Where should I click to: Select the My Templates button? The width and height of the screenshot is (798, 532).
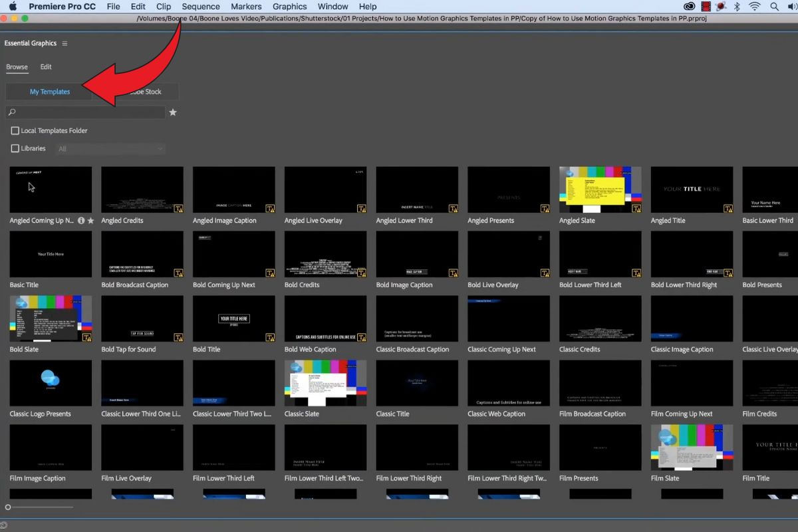(x=49, y=92)
